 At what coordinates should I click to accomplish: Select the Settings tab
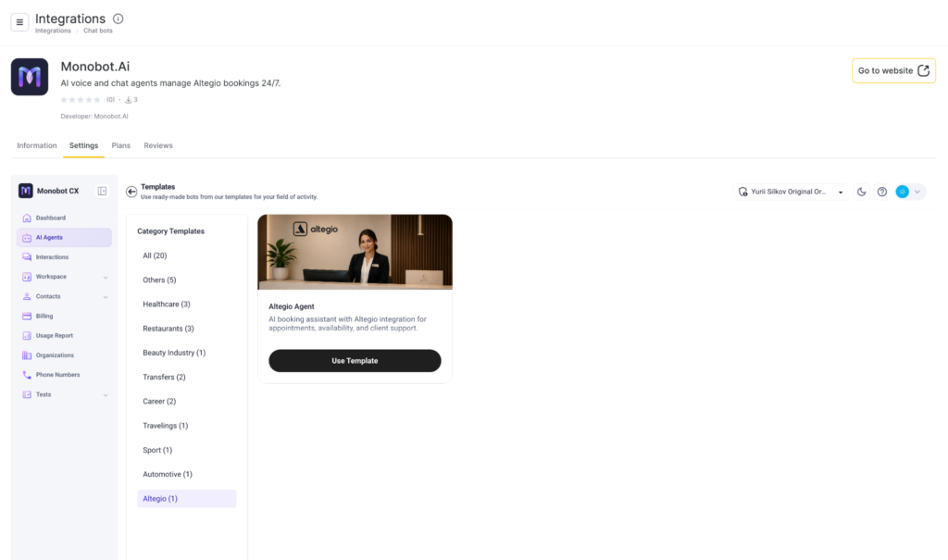tap(83, 145)
